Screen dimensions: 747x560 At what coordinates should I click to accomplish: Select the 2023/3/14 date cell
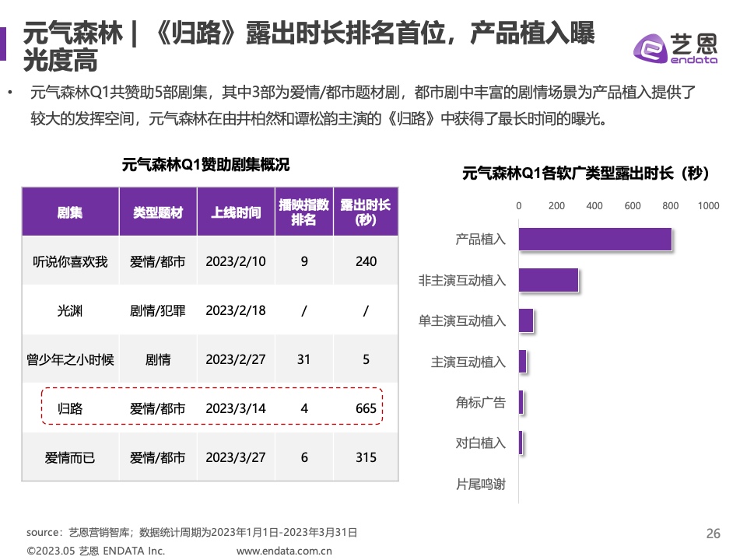[x=236, y=408]
